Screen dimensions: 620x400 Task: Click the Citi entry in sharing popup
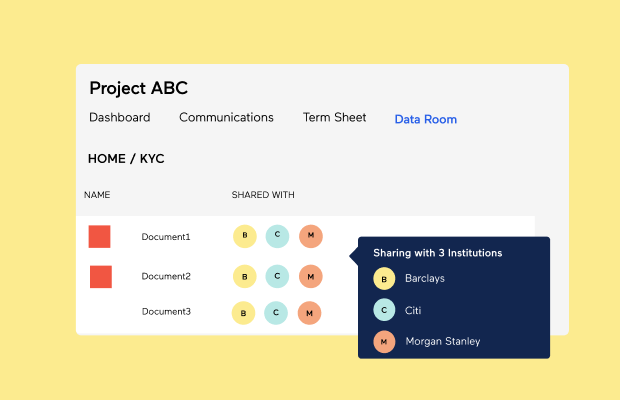(415, 310)
